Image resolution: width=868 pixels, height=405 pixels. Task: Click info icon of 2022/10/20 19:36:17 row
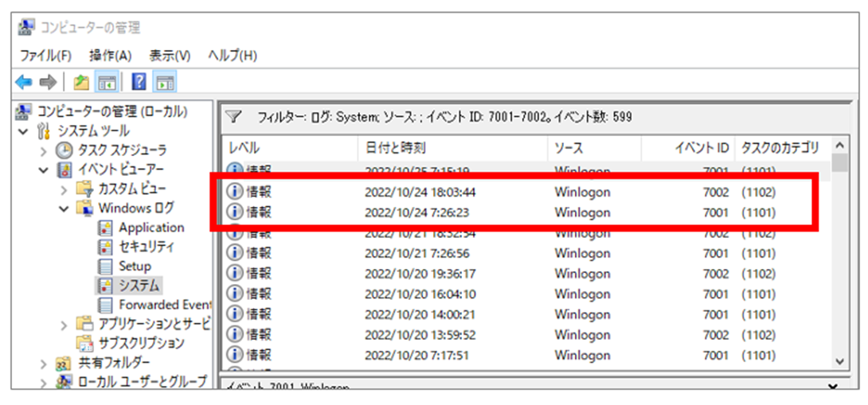point(235,274)
